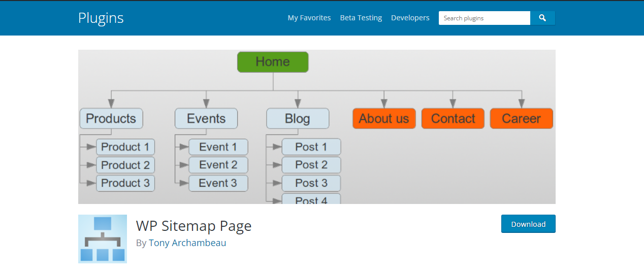
Task: Click the Product 3 box
Action: (x=125, y=183)
